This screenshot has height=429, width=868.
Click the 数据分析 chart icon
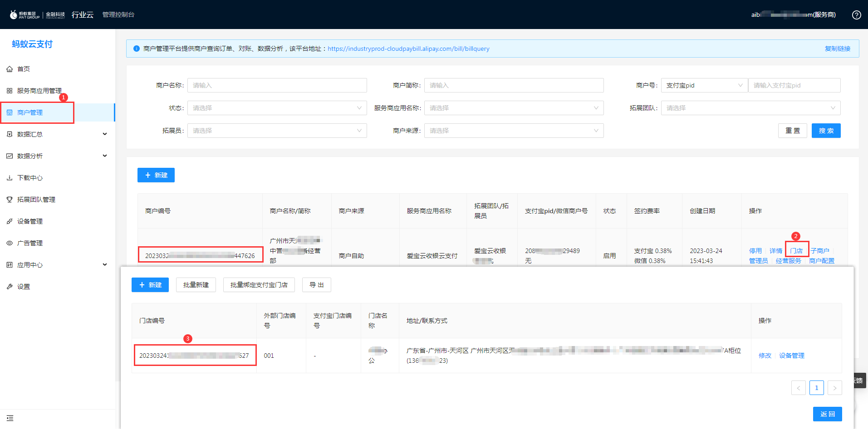tap(10, 156)
